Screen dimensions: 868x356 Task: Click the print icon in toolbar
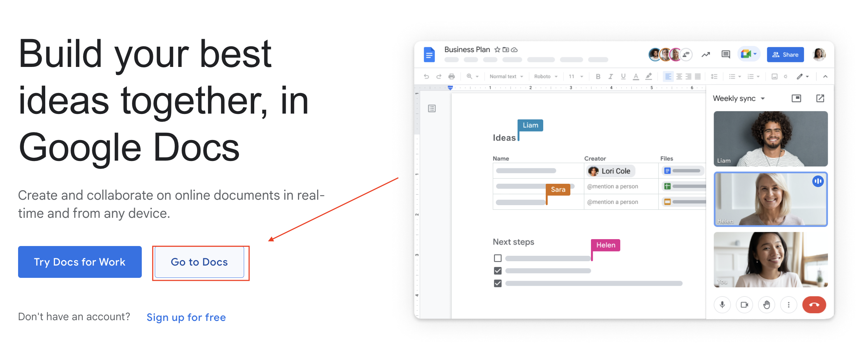click(451, 76)
